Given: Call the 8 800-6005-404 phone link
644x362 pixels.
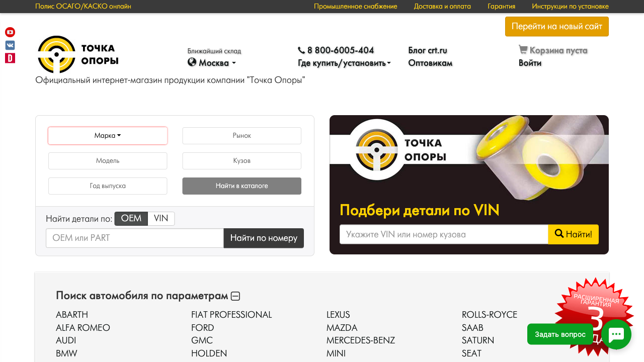Looking at the screenshot, I should point(336,50).
